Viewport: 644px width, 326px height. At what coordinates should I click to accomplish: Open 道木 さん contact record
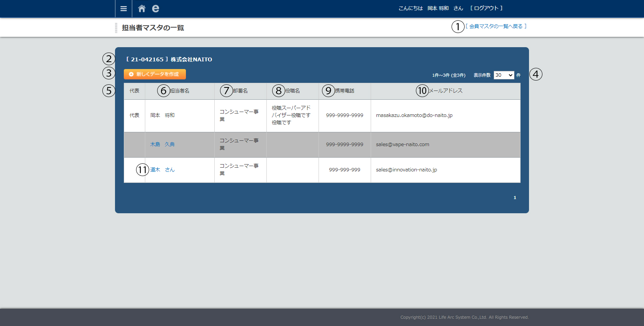163,170
